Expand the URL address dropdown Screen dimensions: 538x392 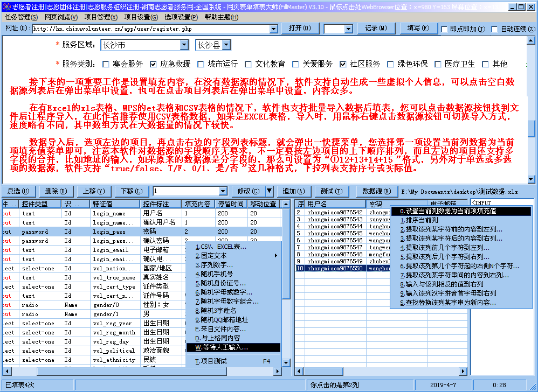274,29
